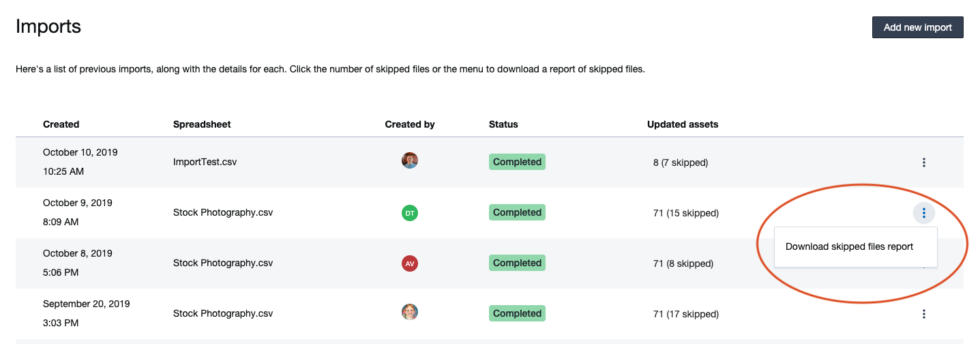Click the green DT user avatar
980x344 pixels.
tap(409, 213)
